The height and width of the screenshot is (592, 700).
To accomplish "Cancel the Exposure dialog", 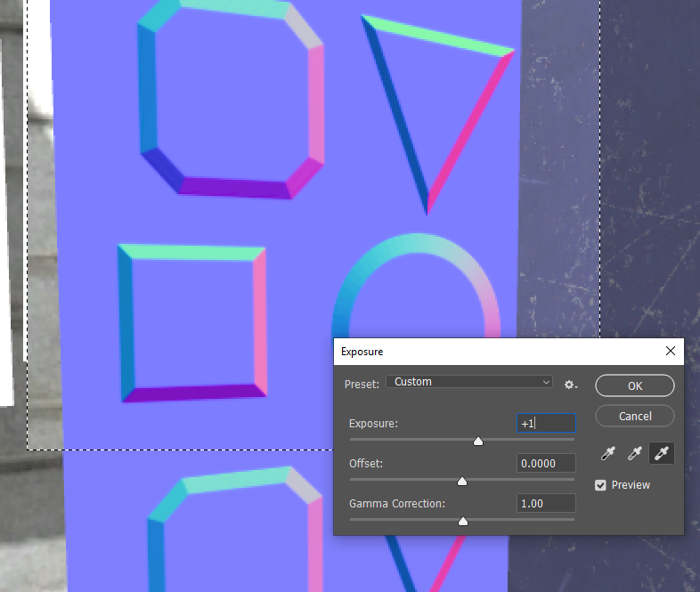I will pos(635,417).
